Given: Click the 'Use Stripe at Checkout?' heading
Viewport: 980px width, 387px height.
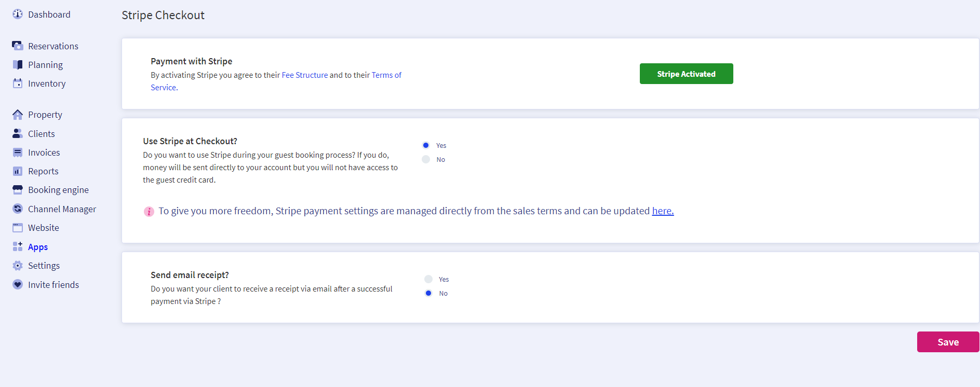Looking at the screenshot, I should click(190, 141).
